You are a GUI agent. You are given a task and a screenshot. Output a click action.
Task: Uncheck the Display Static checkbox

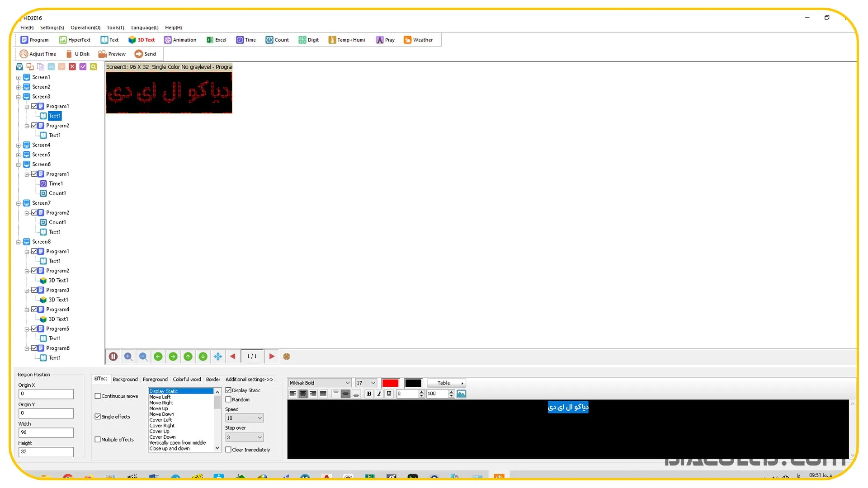click(228, 390)
